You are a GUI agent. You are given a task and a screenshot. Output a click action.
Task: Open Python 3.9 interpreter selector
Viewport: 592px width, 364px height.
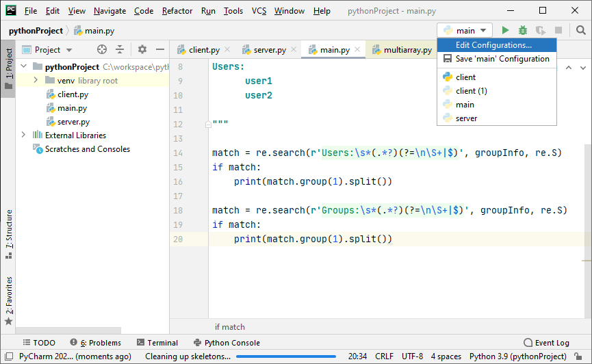click(517, 356)
